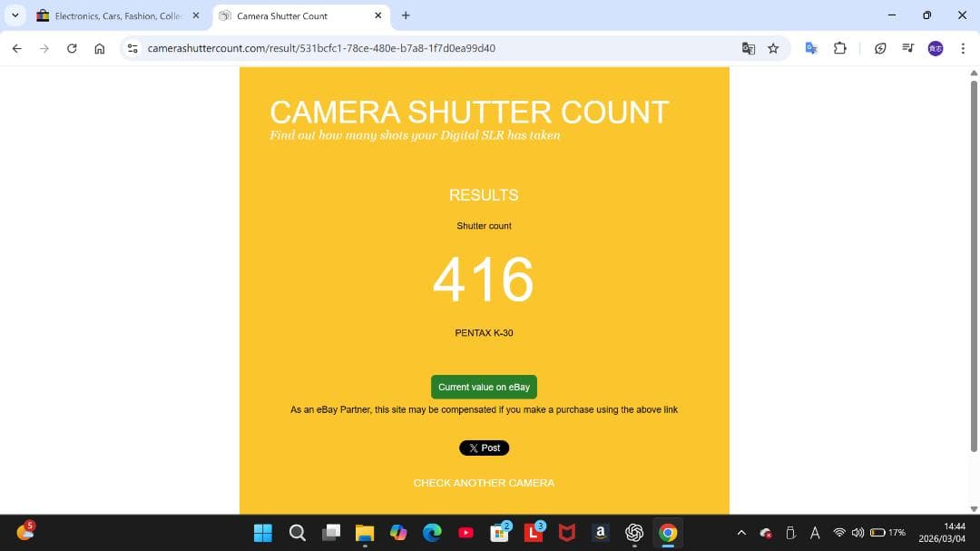Open File Explorer from the taskbar
This screenshot has width=980, height=551.
click(365, 533)
